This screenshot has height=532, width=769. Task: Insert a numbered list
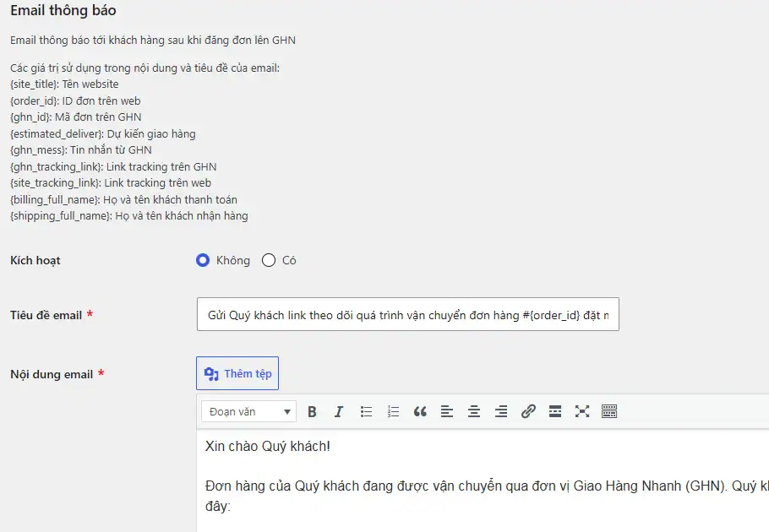pos(393,411)
